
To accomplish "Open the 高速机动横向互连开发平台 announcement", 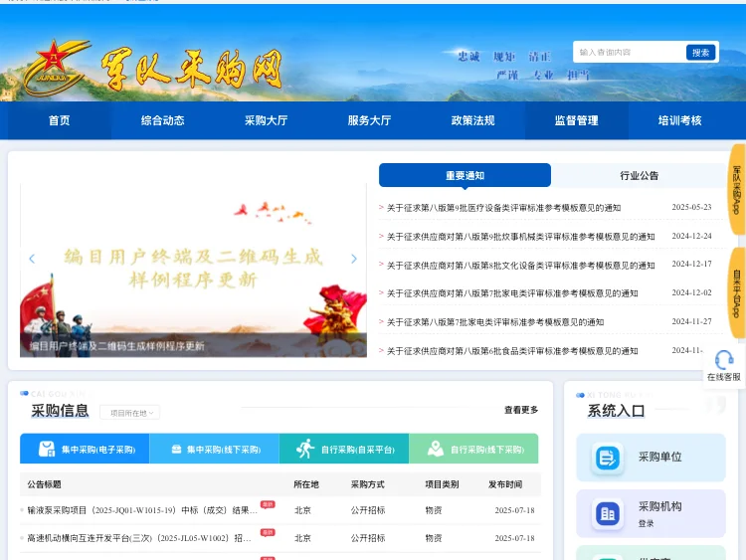I will coord(139,538).
